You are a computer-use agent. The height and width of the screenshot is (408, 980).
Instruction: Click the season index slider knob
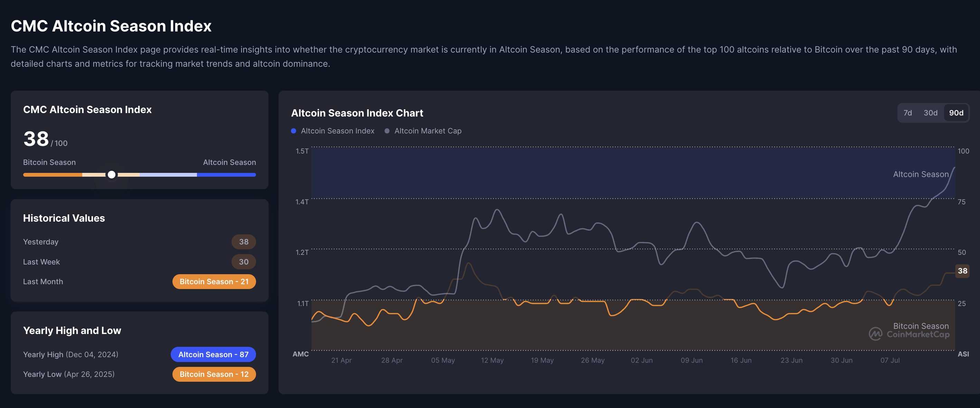(112, 175)
